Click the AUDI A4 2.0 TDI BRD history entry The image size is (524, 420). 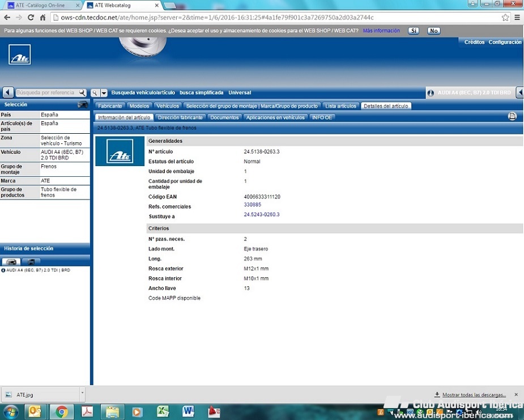[x=39, y=270]
